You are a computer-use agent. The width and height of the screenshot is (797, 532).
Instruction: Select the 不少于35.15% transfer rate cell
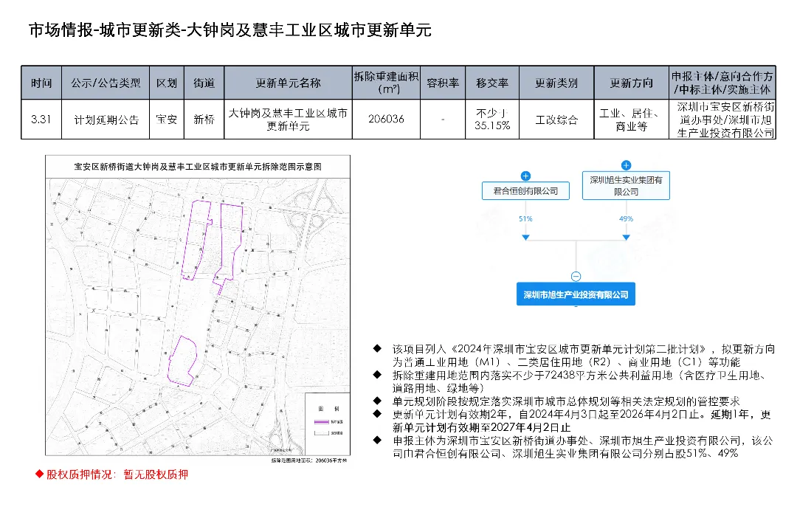(492, 120)
